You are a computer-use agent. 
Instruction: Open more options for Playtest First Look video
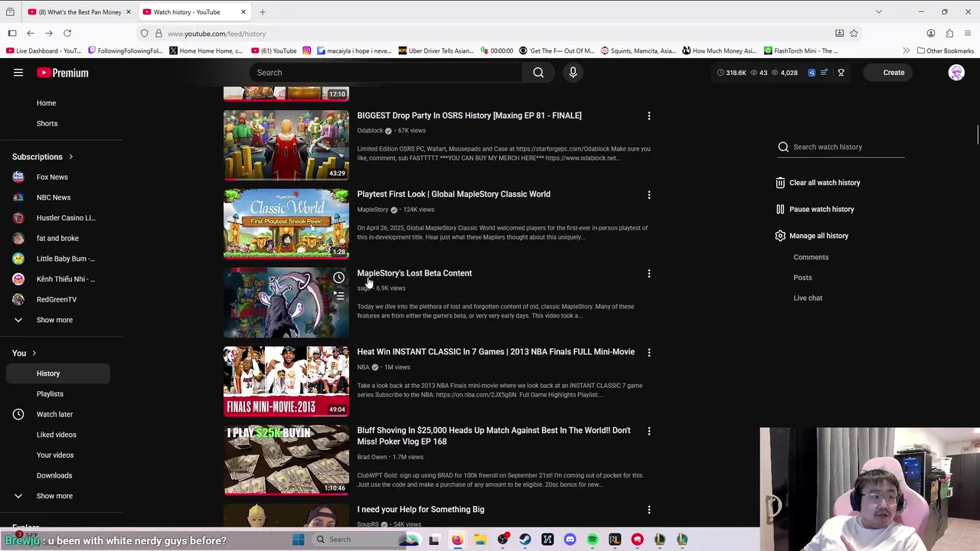648,195
